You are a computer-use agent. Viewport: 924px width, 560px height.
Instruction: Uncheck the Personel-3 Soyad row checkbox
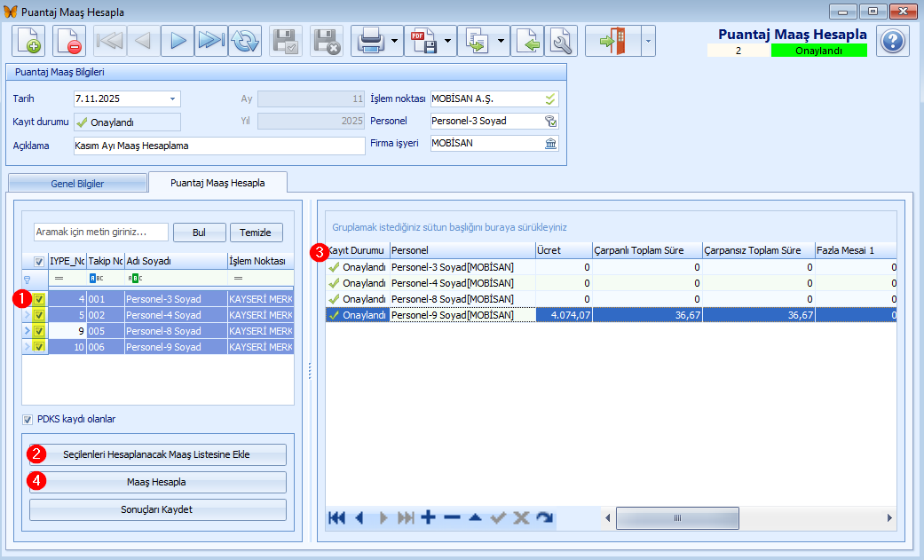coord(39,299)
